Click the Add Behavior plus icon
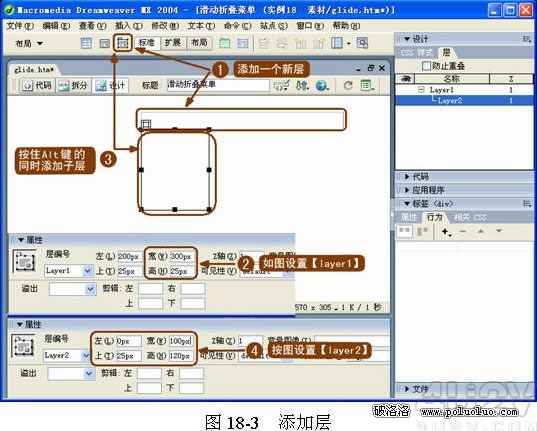The height and width of the screenshot is (431, 537). [446, 232]
